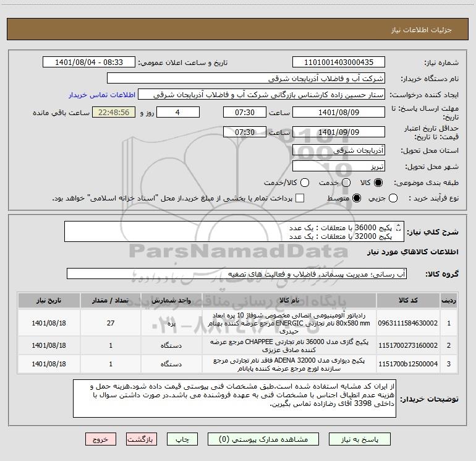Open اطلاعات تماس خریدار link
Viewport: 476px width, 461px height.
(102, 95)
